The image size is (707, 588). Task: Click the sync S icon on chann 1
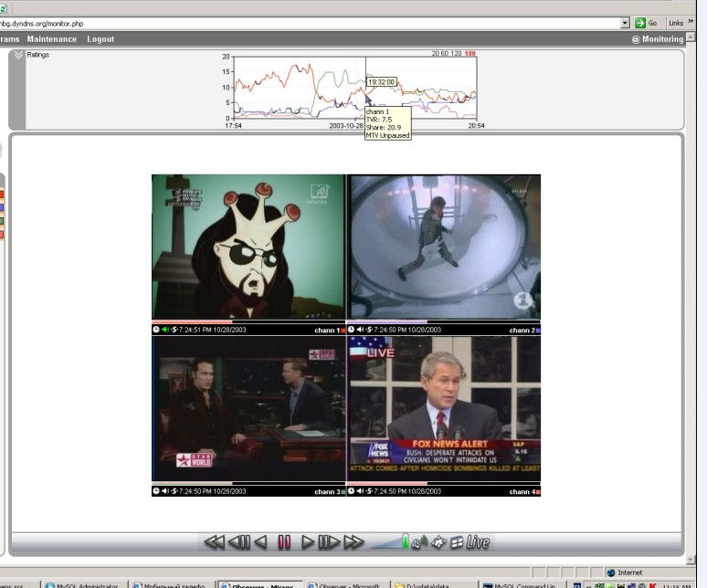[174, 330]
